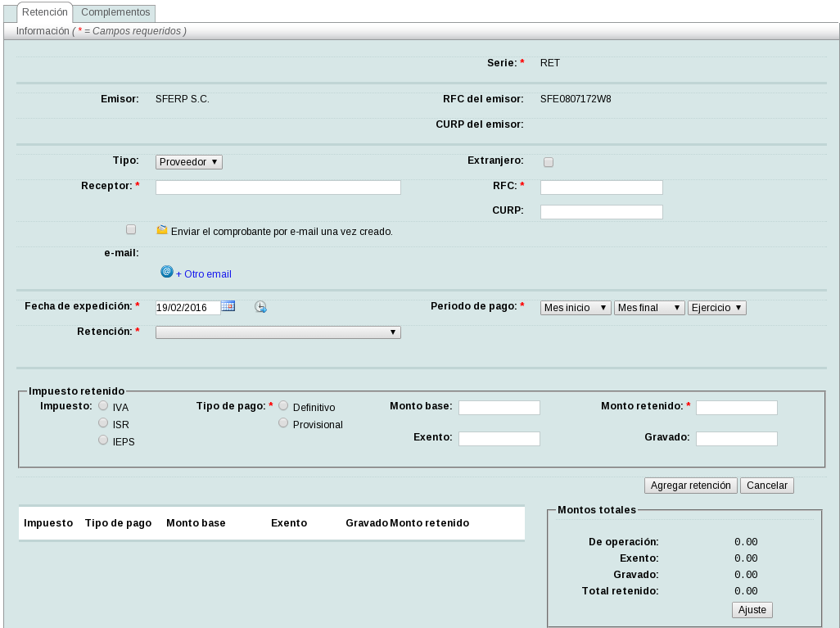Image resolution: width=840 pixels, height=628 pixels.
Task: Click the clock icon beside expedition date
Action: (260, 307)
